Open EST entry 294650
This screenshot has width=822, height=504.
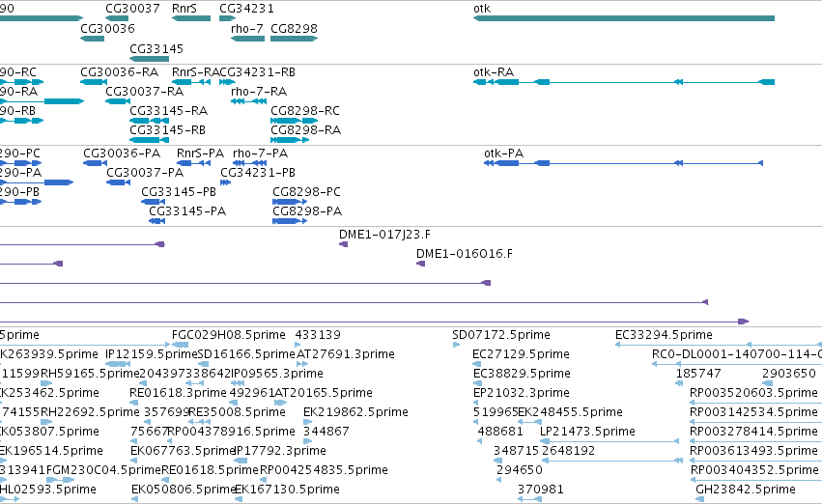click(519, 470)
